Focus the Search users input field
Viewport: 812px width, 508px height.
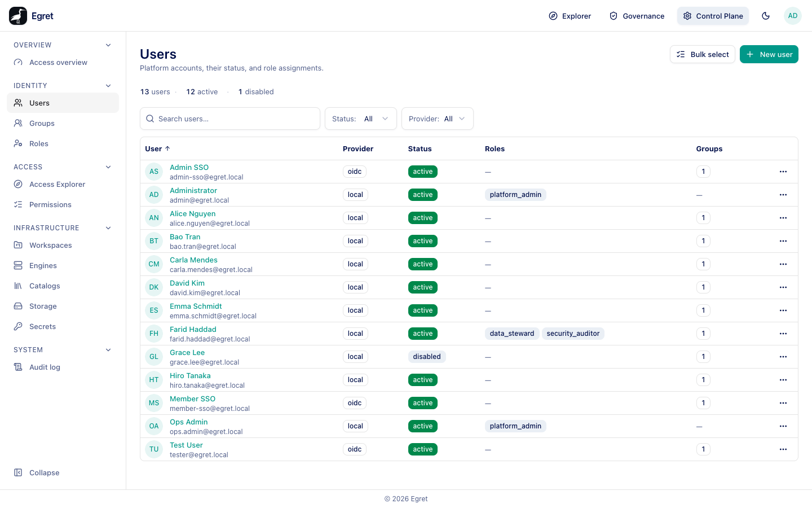[x=230, y=119]
